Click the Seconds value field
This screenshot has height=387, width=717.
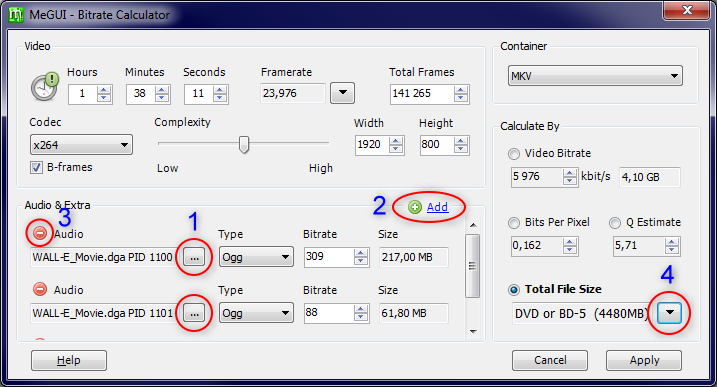click(198, 94)
